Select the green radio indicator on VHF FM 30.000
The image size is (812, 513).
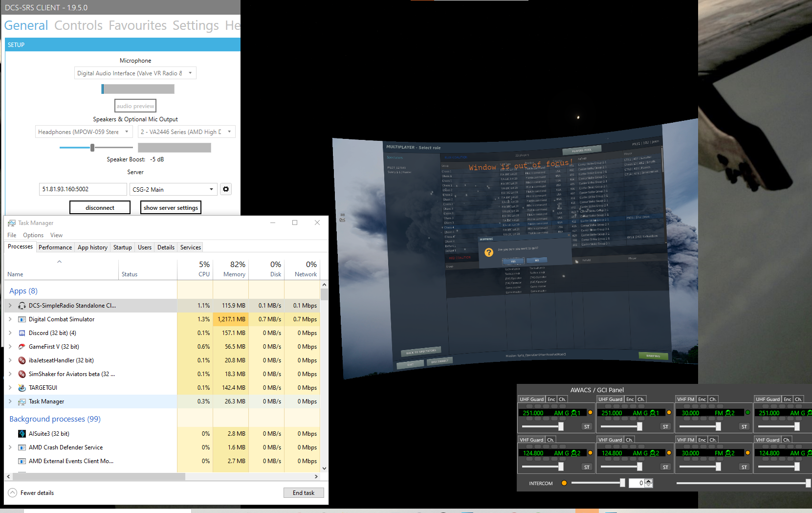coord(747,413)
